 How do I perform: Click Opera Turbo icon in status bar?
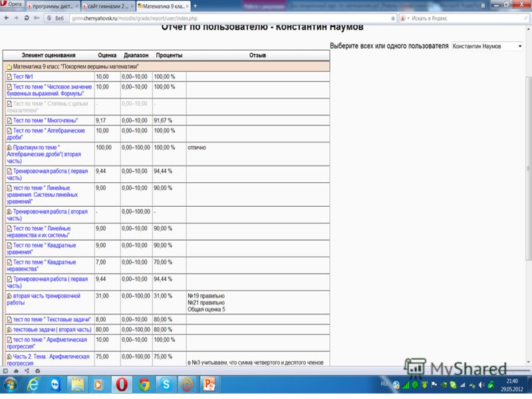point(37,371)
